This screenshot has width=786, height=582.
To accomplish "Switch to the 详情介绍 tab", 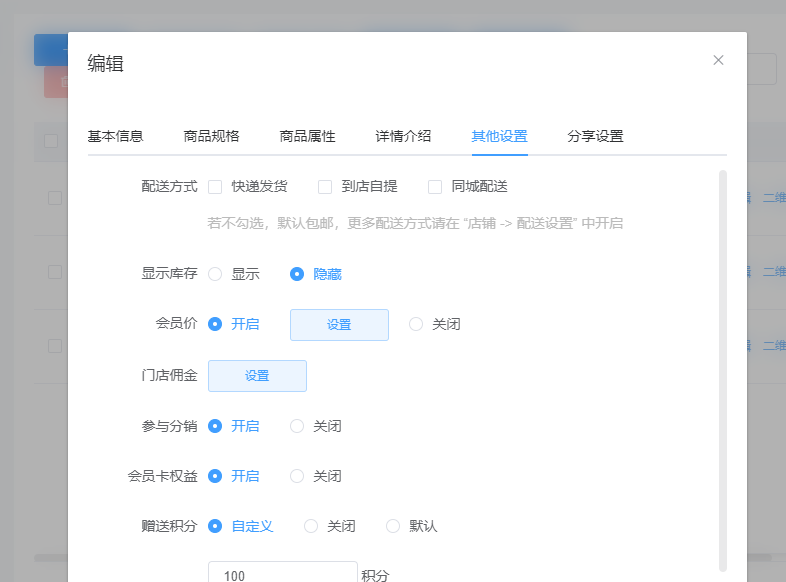I will tap(403, 136).
